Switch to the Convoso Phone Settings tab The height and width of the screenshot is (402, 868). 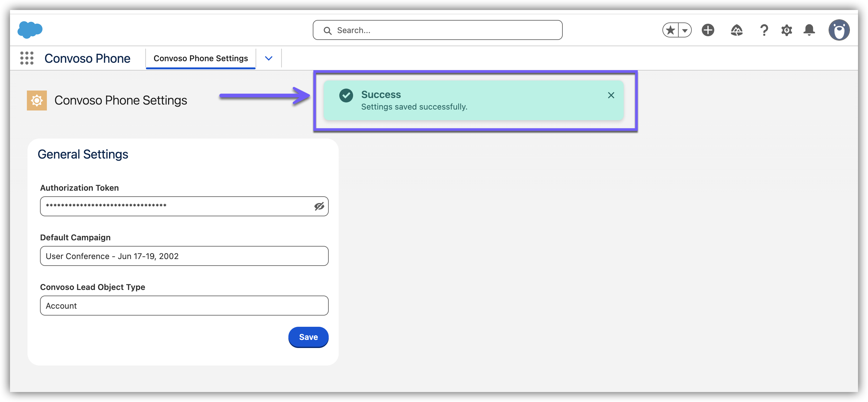tap(201, 58)
